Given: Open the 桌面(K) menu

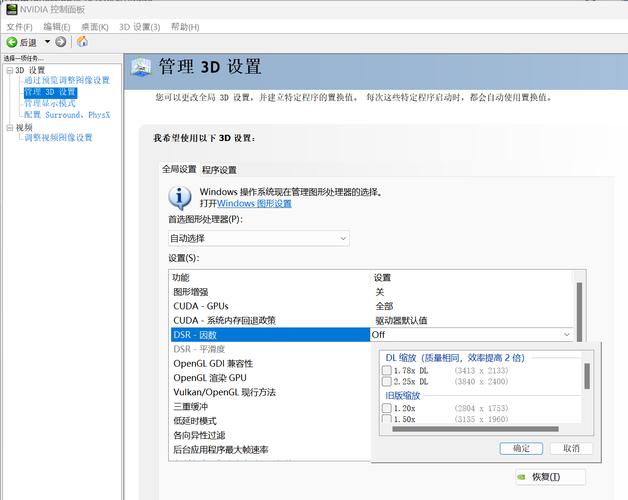Looking at the screenshot, I should tap(95, 27).
